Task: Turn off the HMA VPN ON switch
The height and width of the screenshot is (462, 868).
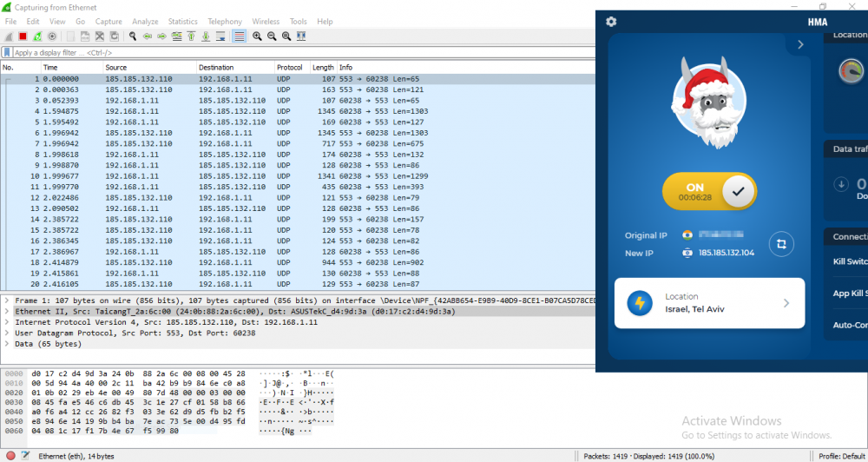Action: (709, 191)
